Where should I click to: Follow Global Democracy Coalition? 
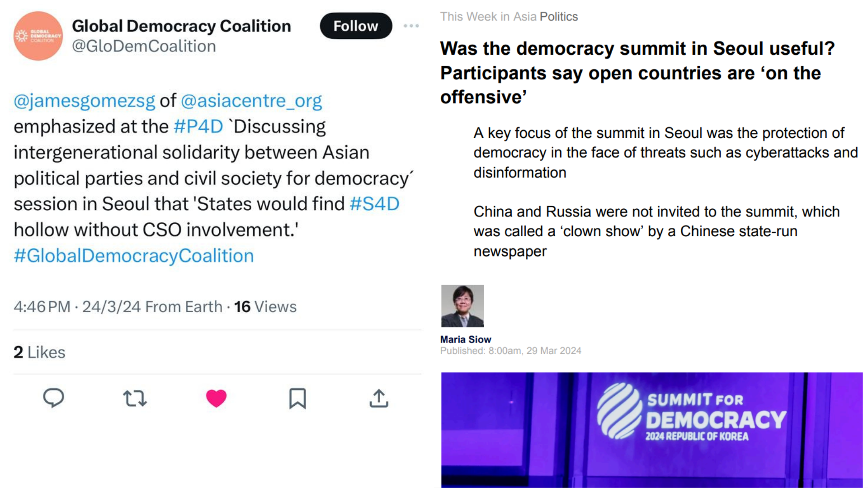pyautogui.click(x=356, y=26)
